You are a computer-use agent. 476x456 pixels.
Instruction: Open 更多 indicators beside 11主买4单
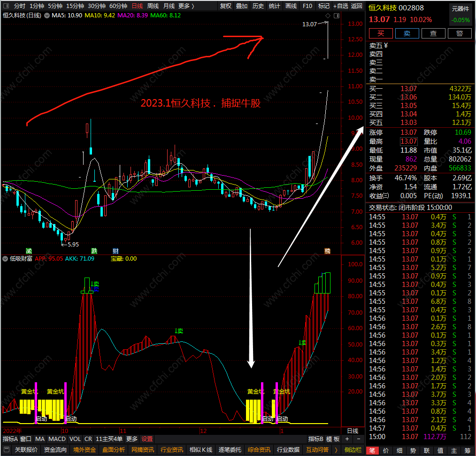132,439
